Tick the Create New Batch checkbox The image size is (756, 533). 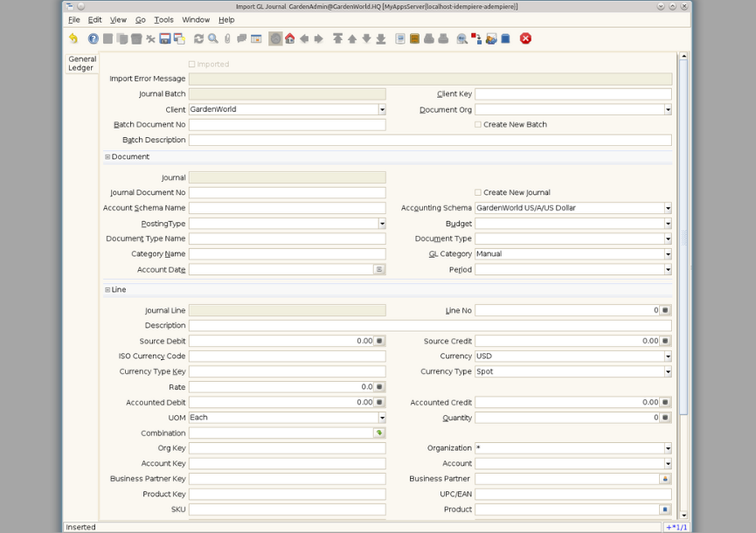(478, 124)
